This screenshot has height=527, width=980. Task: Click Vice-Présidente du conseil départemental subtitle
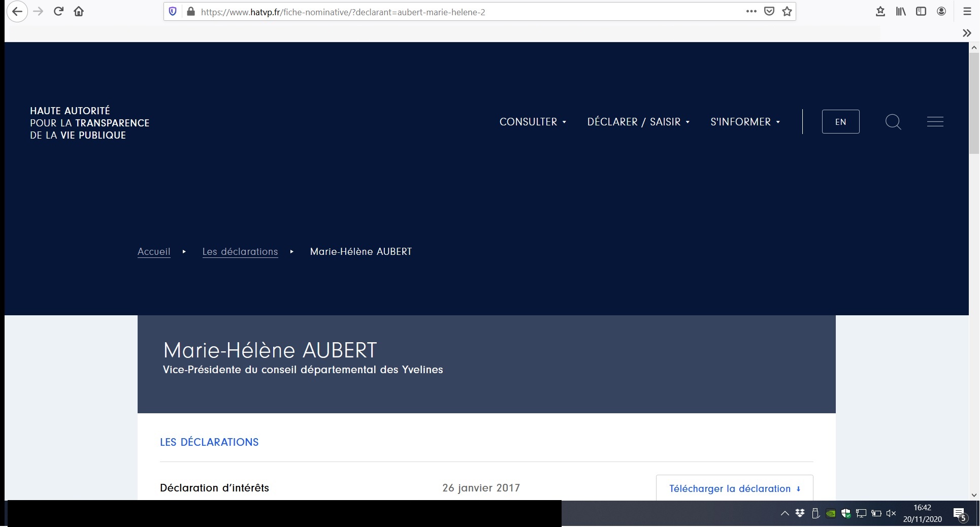click(x=303, y=370)
